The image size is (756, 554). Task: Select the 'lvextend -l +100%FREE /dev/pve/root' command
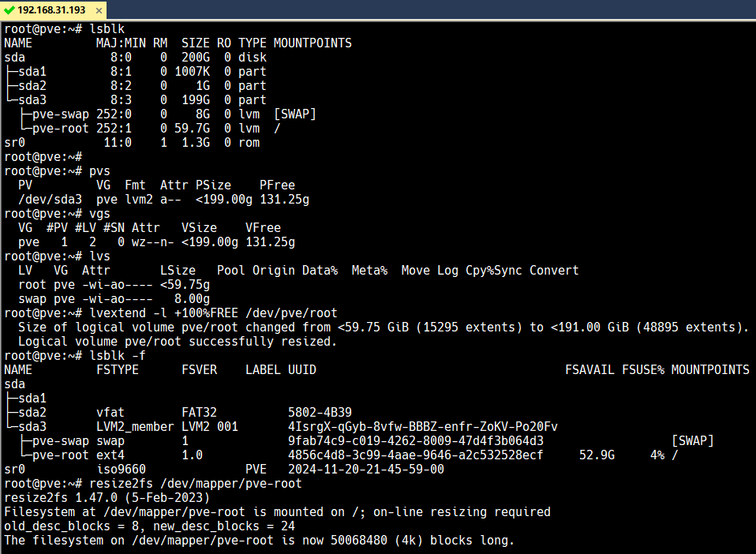click(213, 313)
